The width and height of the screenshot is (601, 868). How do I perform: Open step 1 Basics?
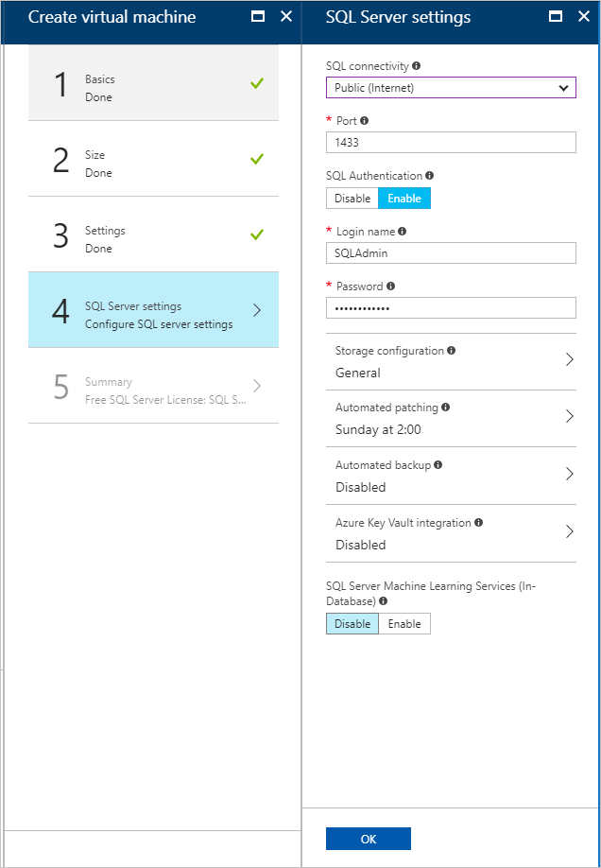pyautogui.click(x=153, y=83)
